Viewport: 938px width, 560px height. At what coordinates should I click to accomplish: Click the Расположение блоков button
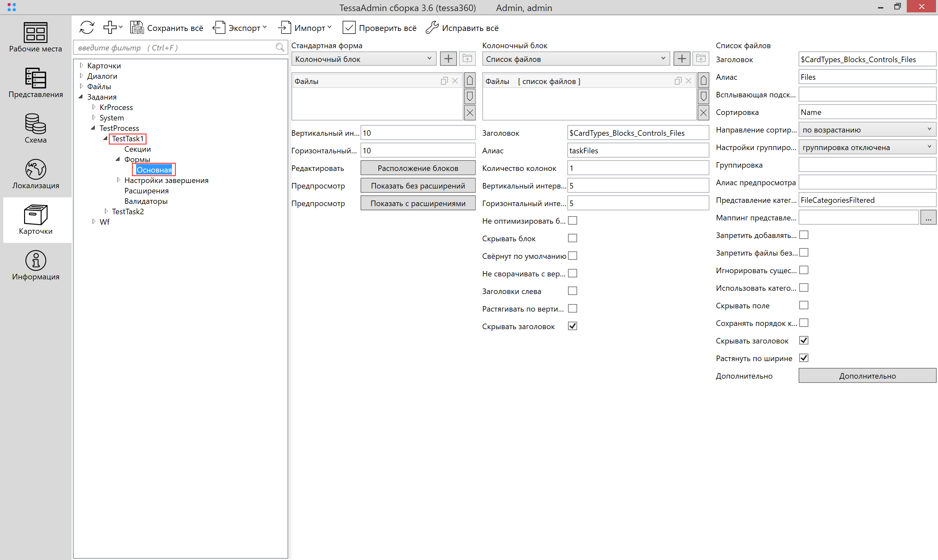point(418,168)
